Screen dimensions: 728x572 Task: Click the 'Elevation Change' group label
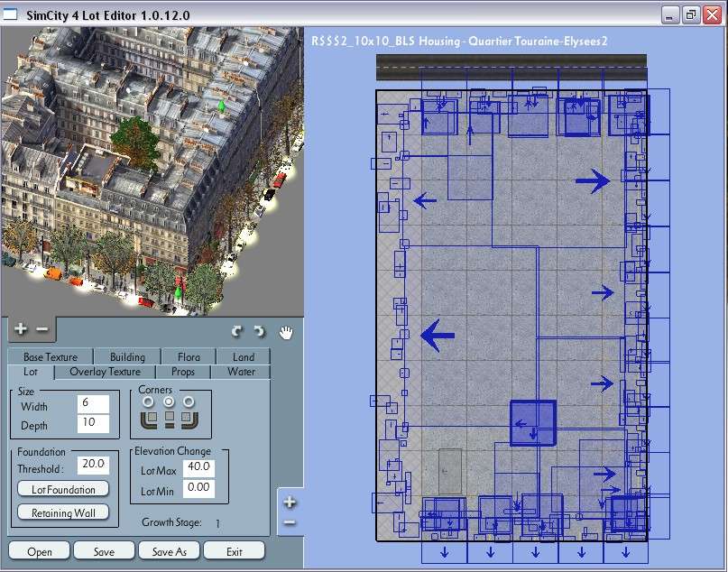(x=172, y=451)
